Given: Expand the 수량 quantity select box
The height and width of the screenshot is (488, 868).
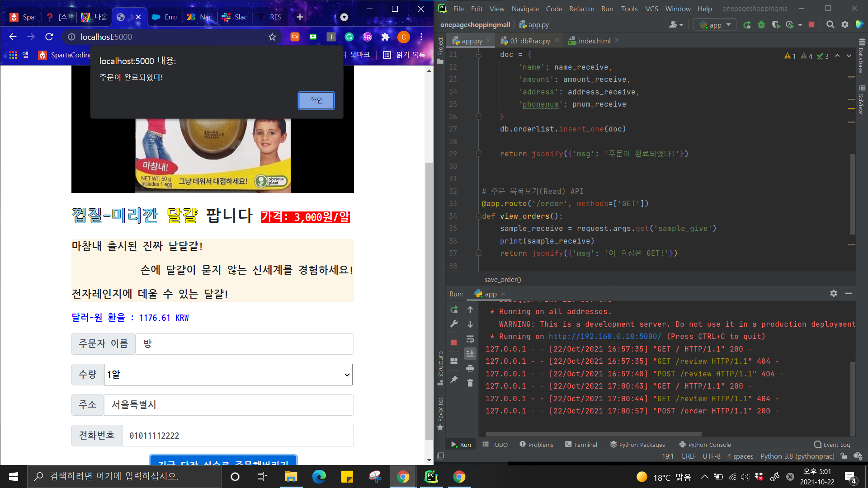Looking at the screenshot, I should (x=228, y=375).
